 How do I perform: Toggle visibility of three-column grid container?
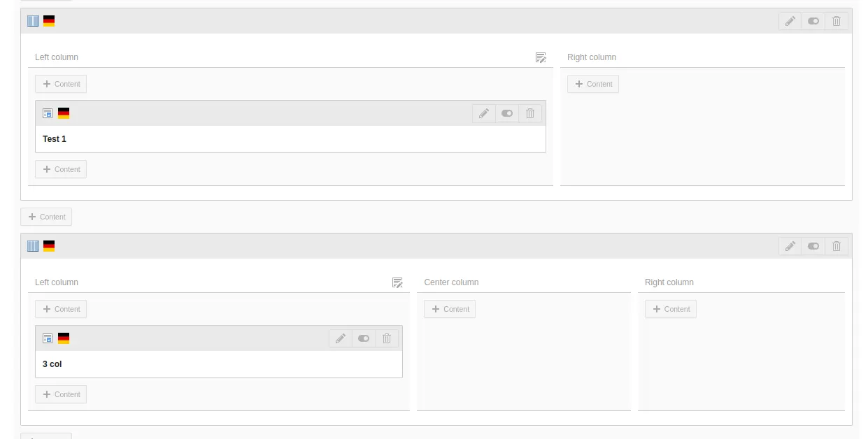[x=813, y=246]
